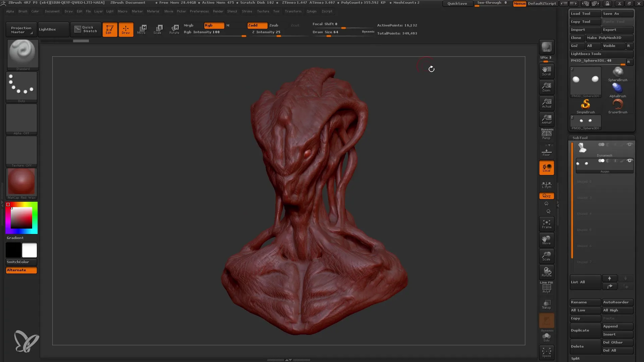This screenshot has width=644, height=362.
Task: Select the Draw mode button
Action: tap(126, 29)
